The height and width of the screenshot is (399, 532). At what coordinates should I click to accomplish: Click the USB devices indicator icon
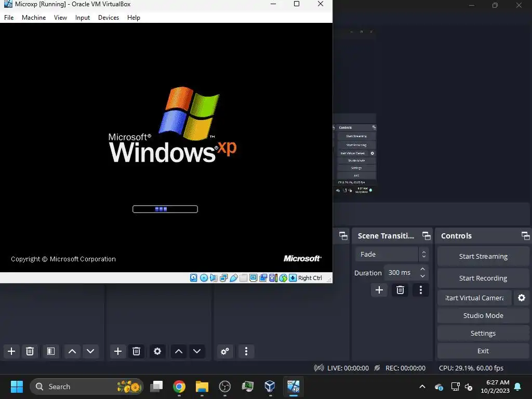point(233,278)
